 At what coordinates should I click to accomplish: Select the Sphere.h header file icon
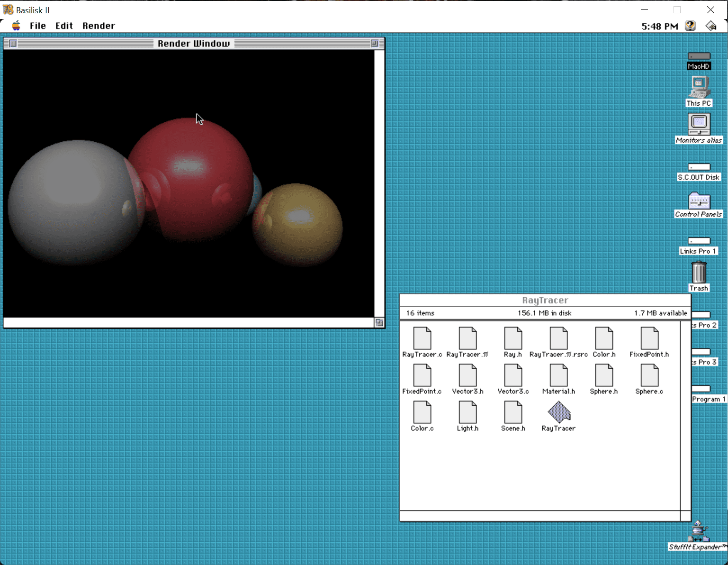(604, 375)
